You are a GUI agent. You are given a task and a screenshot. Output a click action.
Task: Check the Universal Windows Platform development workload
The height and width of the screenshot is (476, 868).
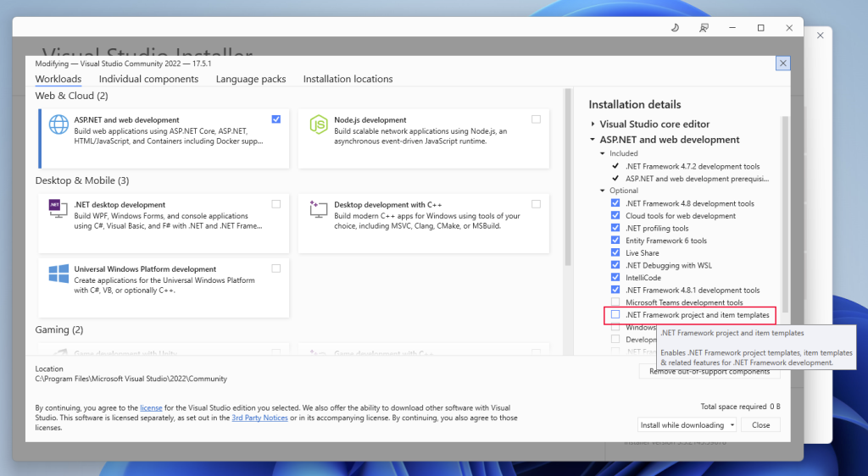pyautogui.click(x=276, y=268)
